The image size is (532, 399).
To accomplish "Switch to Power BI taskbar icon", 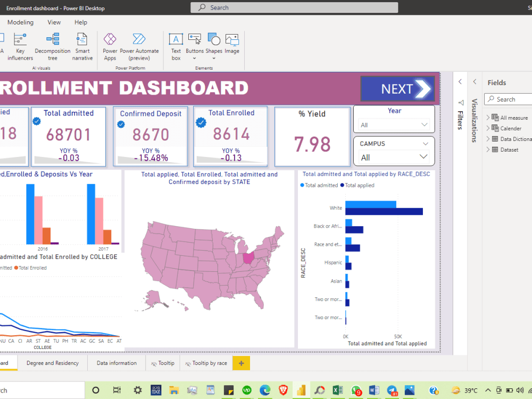I will click(x=301, y=390).
